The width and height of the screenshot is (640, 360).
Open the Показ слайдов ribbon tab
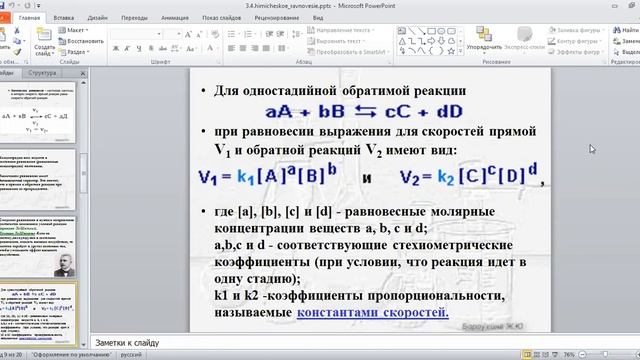[222, 18]
